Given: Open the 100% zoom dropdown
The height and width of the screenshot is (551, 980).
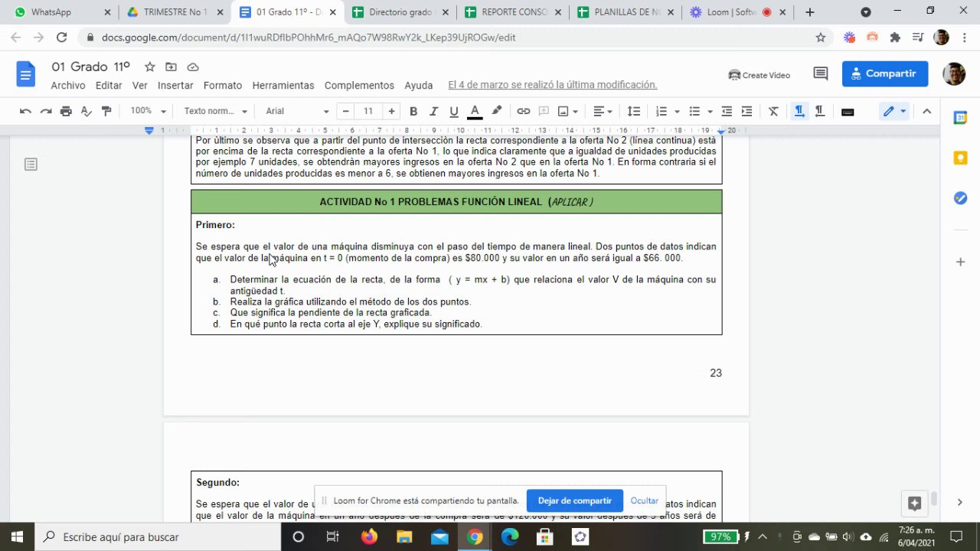Looking at the screenshot, I should pyautogui.click(x=148, y=112).
